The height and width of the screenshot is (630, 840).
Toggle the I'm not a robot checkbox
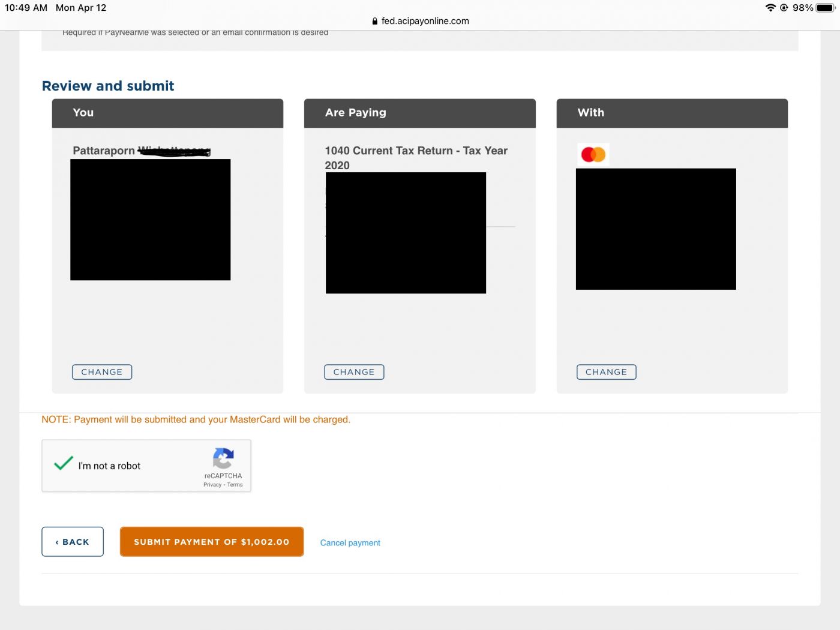tap(64, 464)
